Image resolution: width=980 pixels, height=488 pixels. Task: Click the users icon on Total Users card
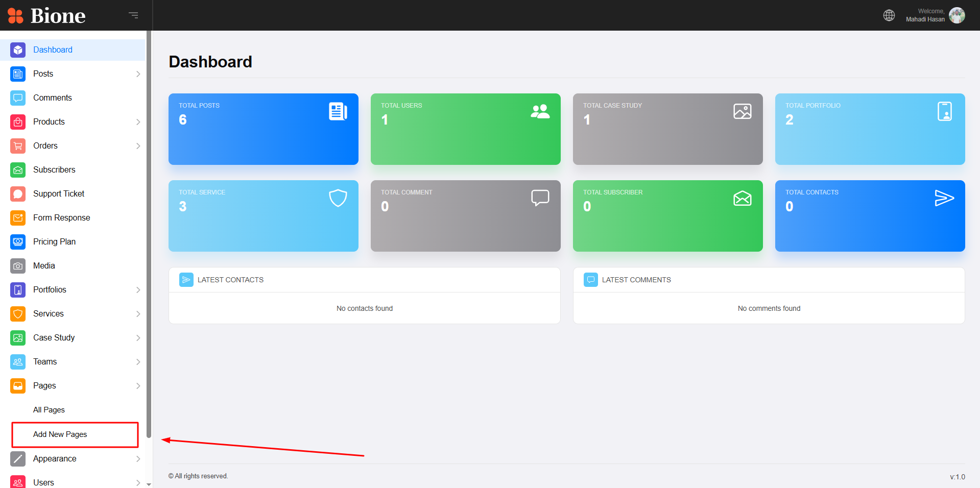tap(540, 111)
